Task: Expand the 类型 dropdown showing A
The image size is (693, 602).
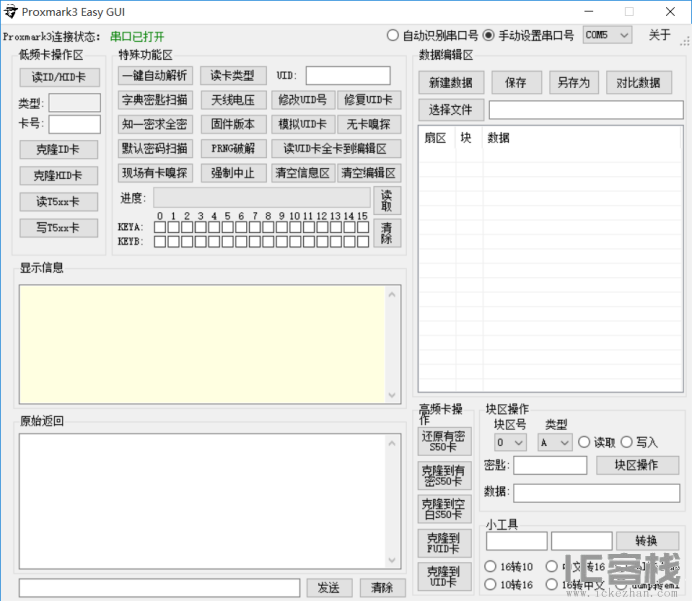Action: (555, 442)
